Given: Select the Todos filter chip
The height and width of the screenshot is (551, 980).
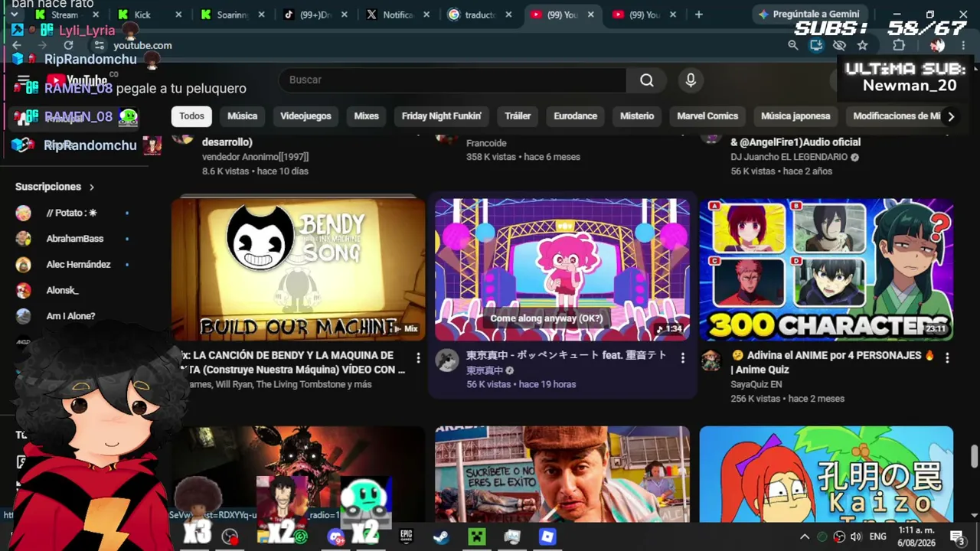Looking at the screenshot, I should coord(191,116).
